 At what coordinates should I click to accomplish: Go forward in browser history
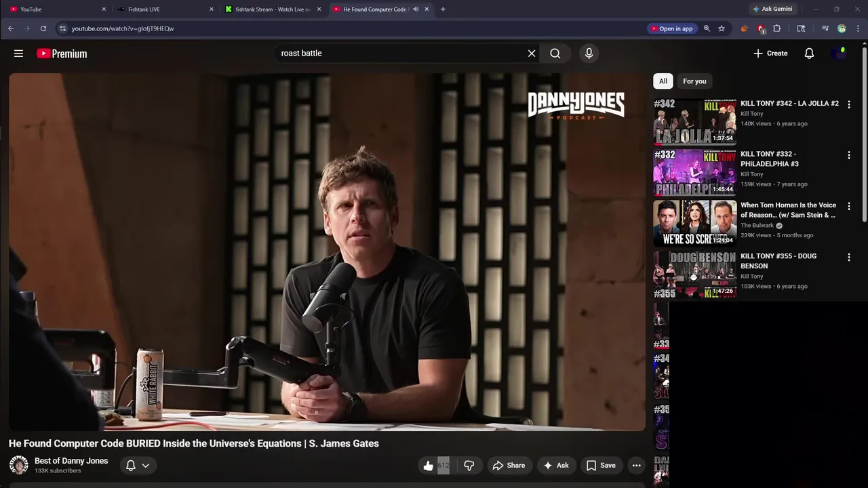[x=27, y=28]
